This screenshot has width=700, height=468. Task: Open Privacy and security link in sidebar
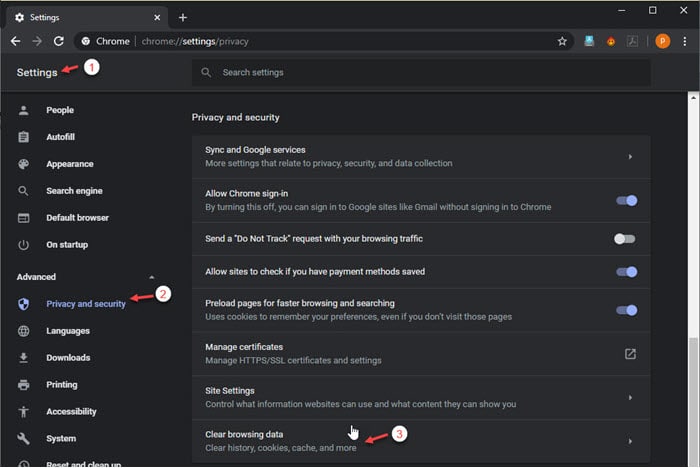[86, 304]
